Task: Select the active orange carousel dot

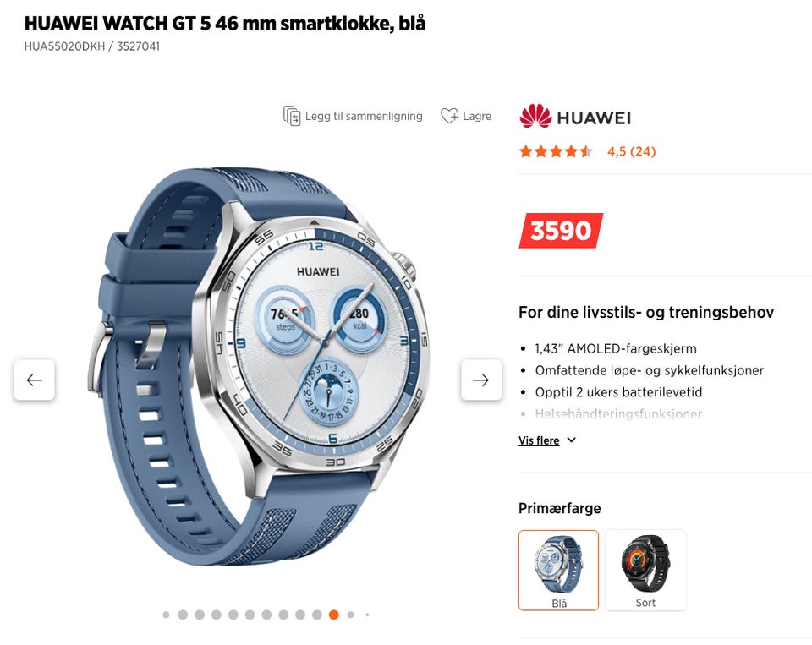Action: click(x=334, y=615)
